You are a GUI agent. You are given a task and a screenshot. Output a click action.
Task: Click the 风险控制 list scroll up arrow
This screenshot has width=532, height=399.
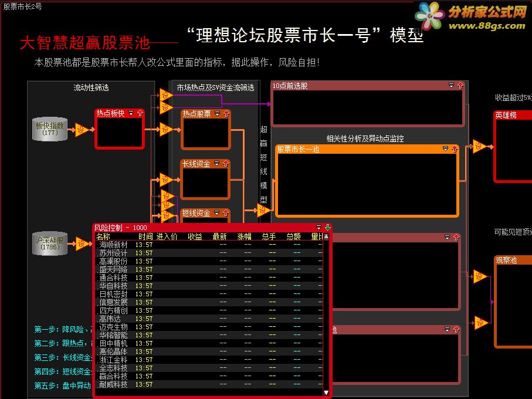[326, 236]
